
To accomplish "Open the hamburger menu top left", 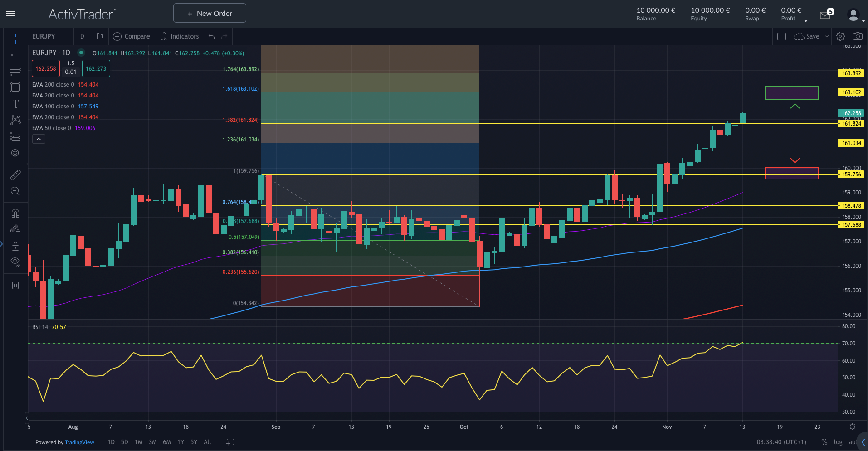I will 11,13.
